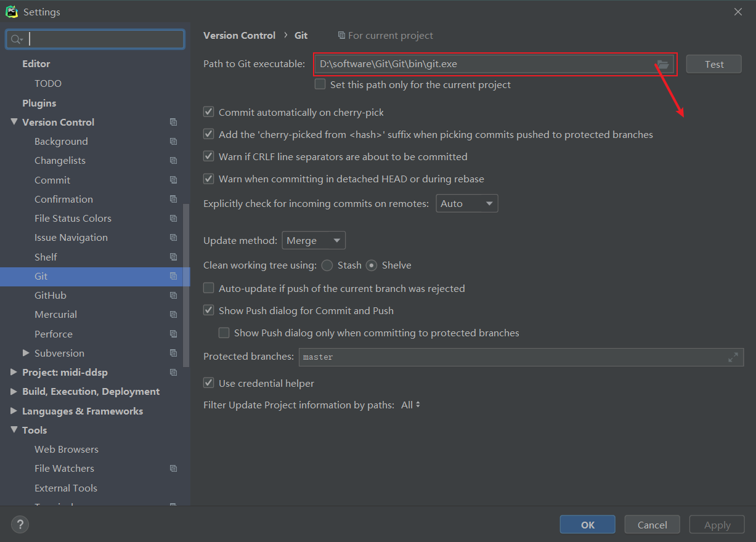Screen dimensions: 756x542
Task: Click the project-level icon beside File Status Colors
Action: coord(173,218)
